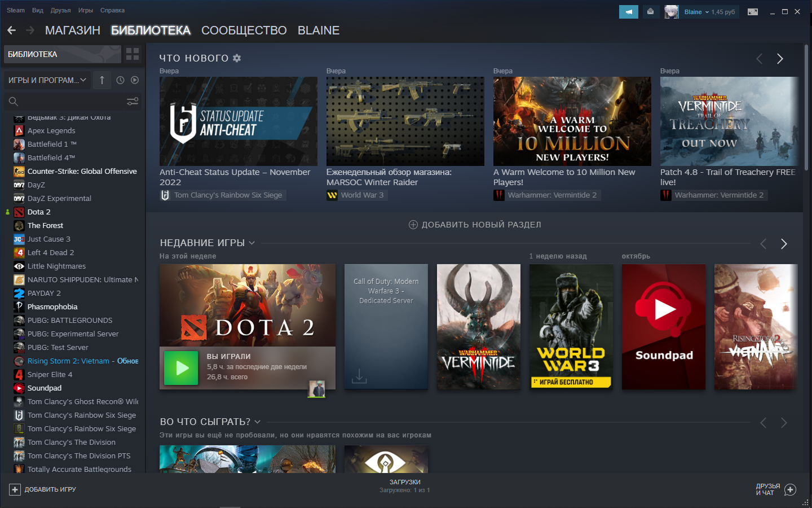The width and height of the screenshot is (812, 508).
Task: Download Modern Warfare 3 Dedicated Server
Action: point(359,376)
